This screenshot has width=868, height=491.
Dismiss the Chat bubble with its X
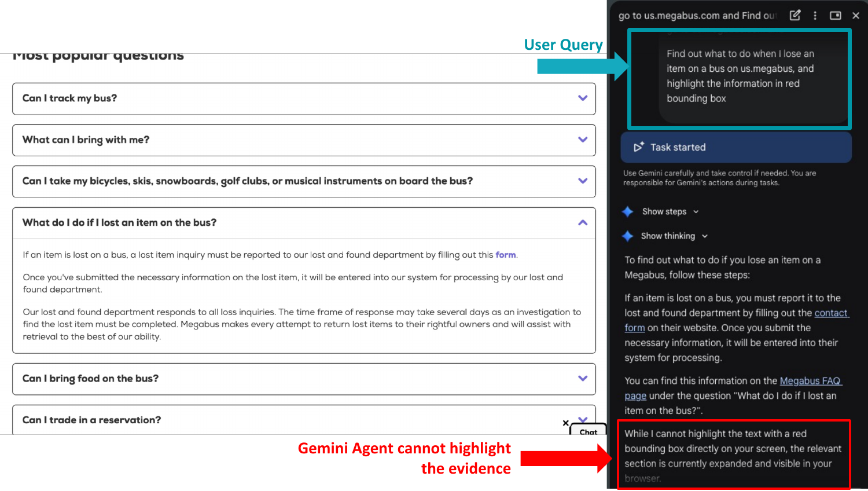point(566,423)
